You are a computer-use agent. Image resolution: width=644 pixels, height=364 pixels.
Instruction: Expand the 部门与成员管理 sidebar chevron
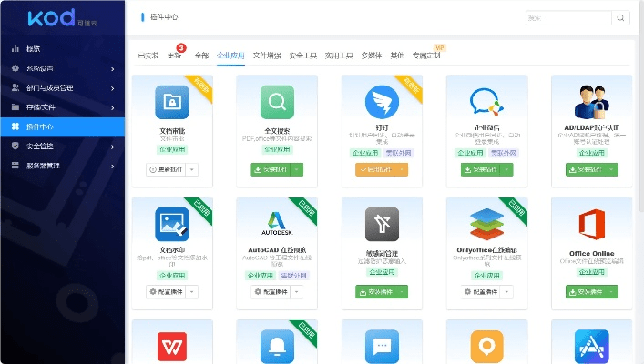tap(113, 88)
